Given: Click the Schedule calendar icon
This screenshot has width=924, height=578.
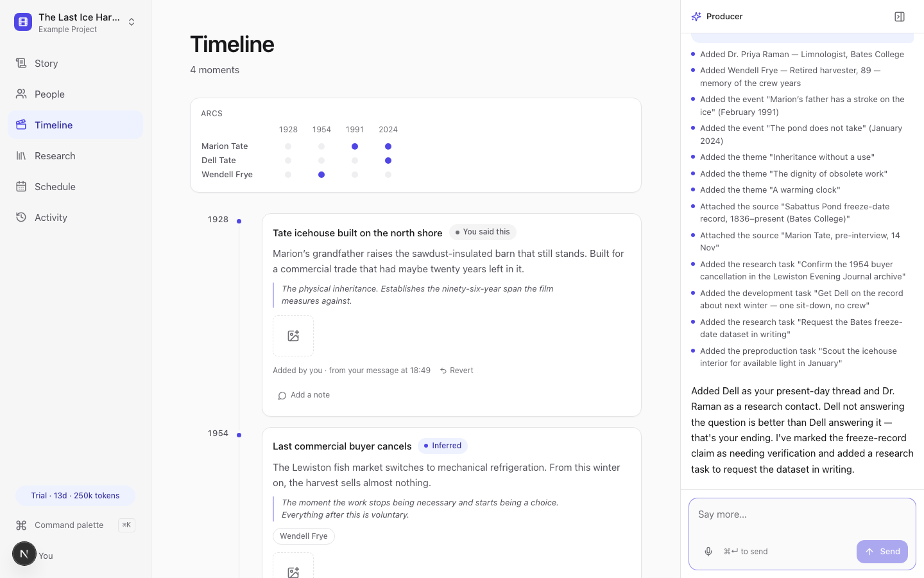Looking at the screenshot, I should click(21, 186).
